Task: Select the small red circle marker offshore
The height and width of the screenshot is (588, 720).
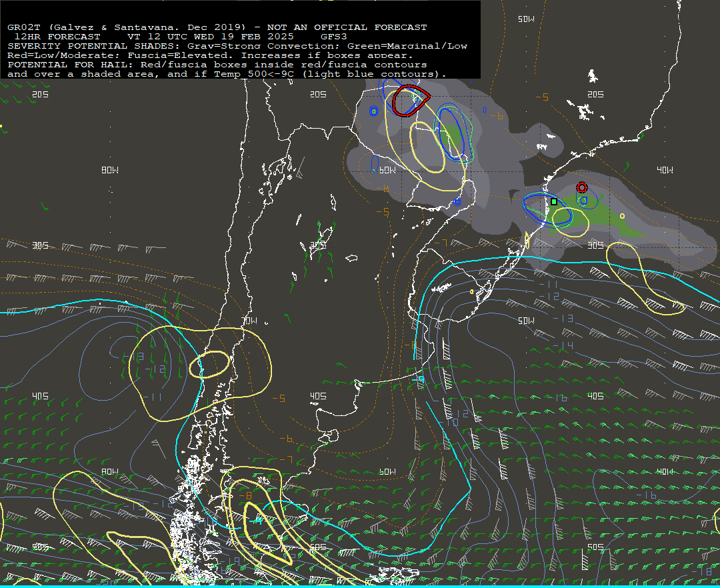Action: coord(582,187)
